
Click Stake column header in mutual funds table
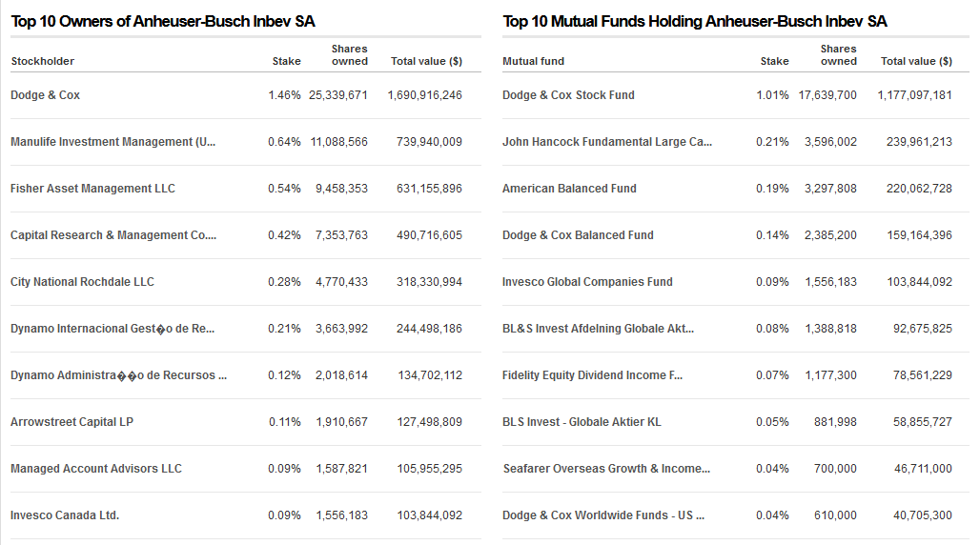pos(774,61)
